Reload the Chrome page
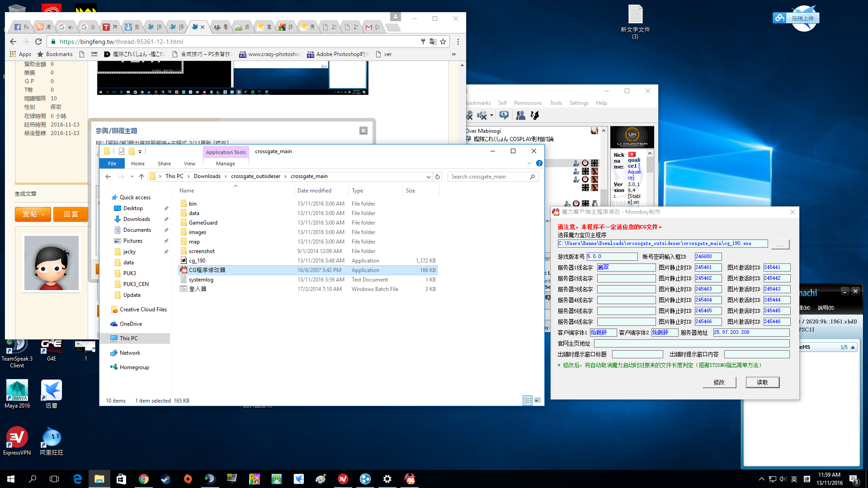The height and width of the screenshot is (488, 868). pos(38,42)
